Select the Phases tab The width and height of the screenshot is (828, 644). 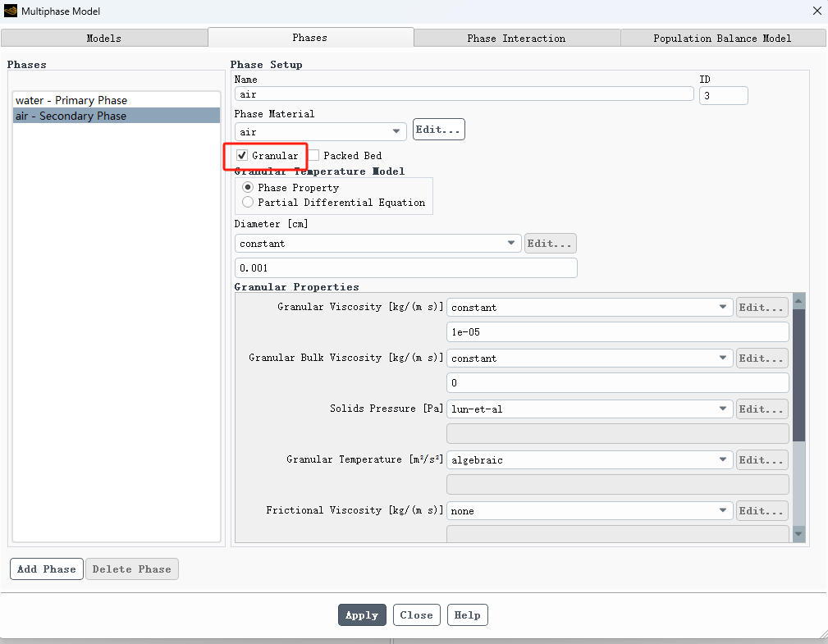tap(310, 38)
